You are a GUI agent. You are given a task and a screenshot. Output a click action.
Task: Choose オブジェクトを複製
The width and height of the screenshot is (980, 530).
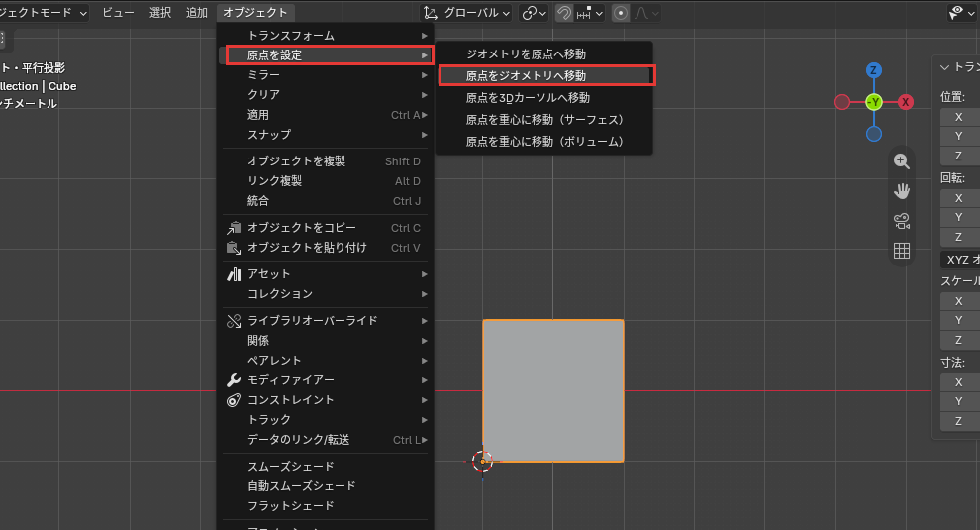coord(327,161)
